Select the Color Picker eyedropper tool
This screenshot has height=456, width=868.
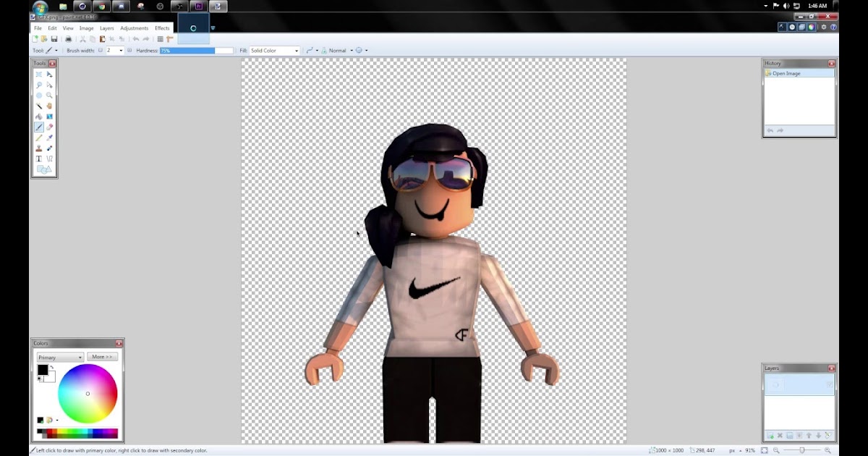point(49,138)
